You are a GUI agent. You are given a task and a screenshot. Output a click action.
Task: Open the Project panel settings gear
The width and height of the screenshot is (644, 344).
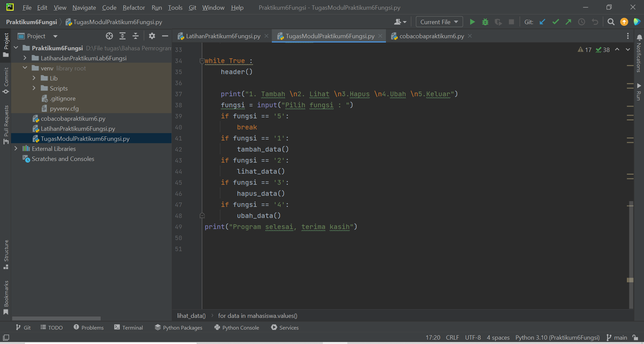coord(152,36)
